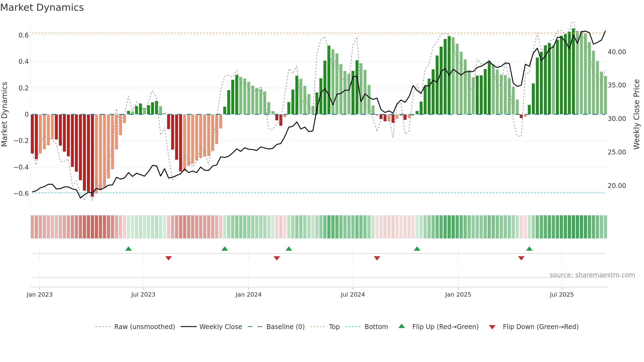This screenshot has width=644, height=362.
Task: Click the flip-down marker before Jul 2025
Action: 521,258
